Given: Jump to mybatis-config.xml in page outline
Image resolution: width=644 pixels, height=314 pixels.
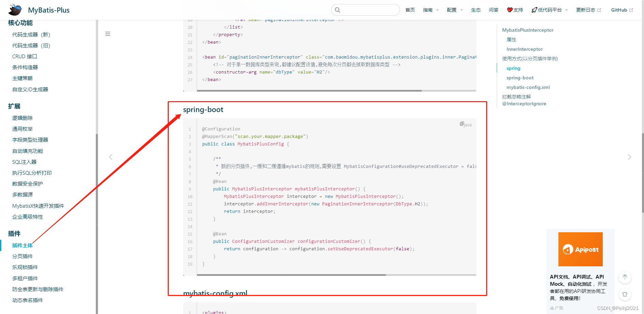Looking at the screenshot, I should click(x=528, y=87).
